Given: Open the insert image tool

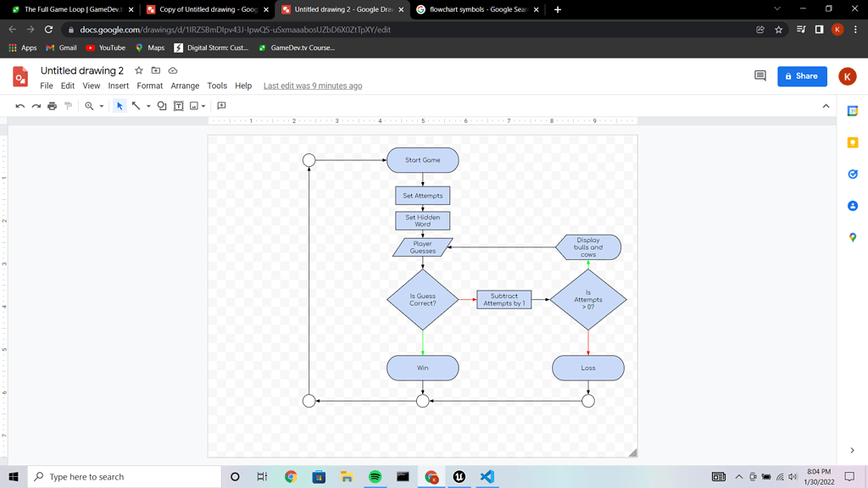Looking at the screenshot, I should click(x=193, y=106).
